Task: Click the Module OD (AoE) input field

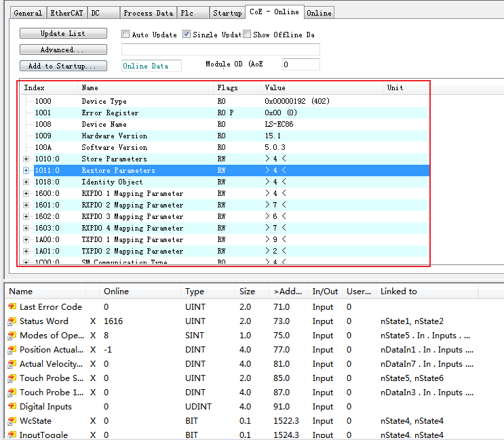Action: (x=301, y=64)
